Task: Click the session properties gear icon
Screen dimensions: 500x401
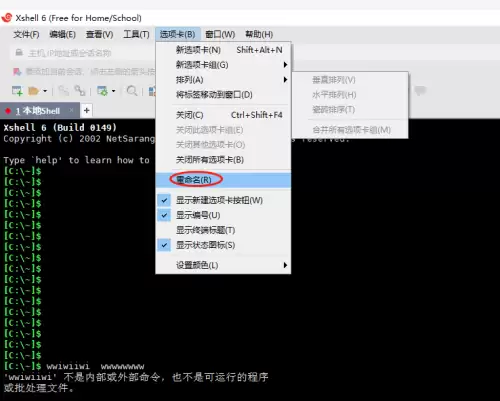Action: click(103, 91)
